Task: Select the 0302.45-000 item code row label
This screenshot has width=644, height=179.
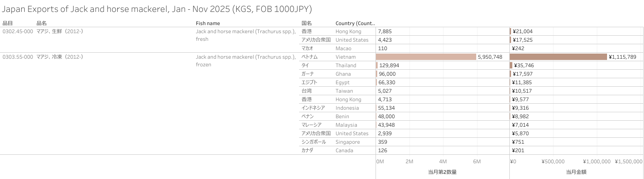Action: (x=18, y=31)
